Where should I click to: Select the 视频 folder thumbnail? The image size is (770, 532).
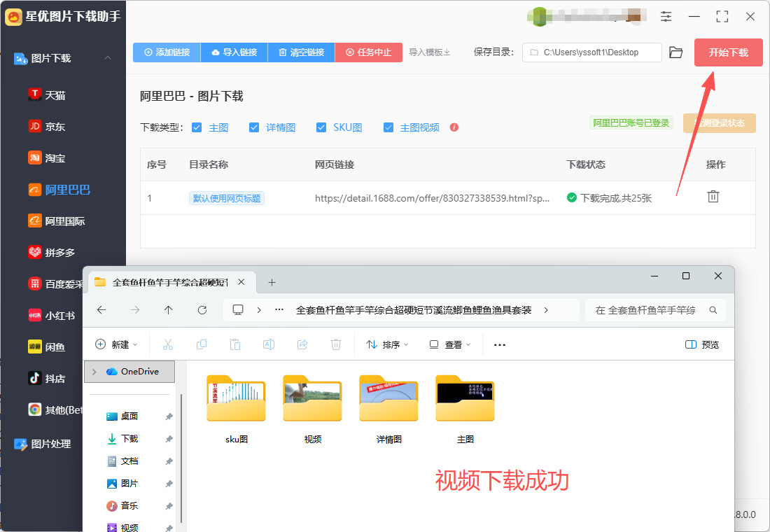(312, 399)
